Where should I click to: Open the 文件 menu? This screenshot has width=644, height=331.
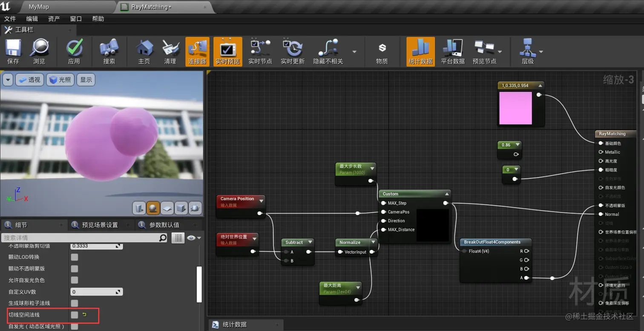coord(10,19)
